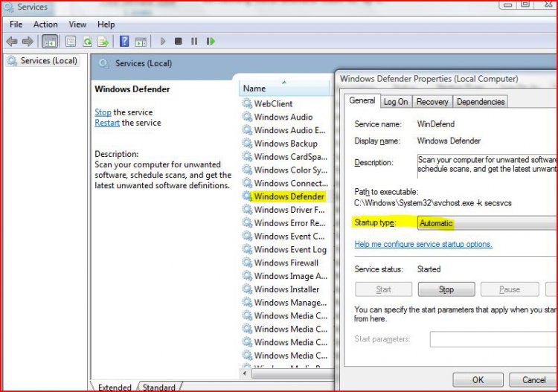Click the Services window title icon

coord(8,7)
